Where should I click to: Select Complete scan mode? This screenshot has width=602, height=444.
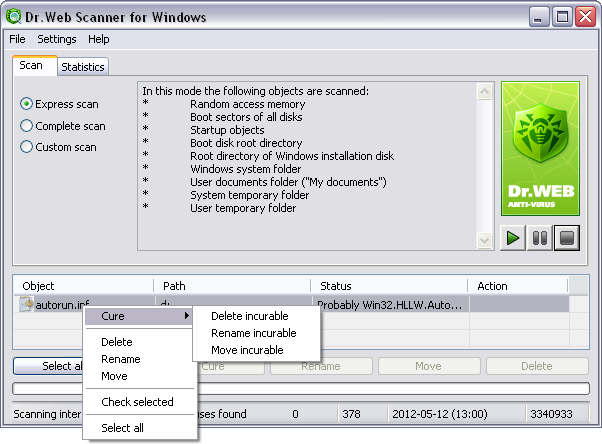pyautogui.click(x=63, y=126)
